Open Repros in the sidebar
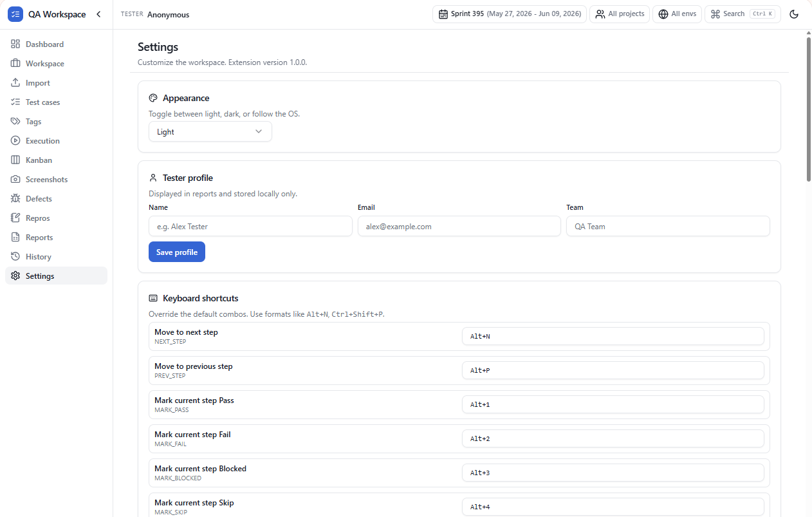The width and height of the screenshot is (812, 517). tap(56, 218)
